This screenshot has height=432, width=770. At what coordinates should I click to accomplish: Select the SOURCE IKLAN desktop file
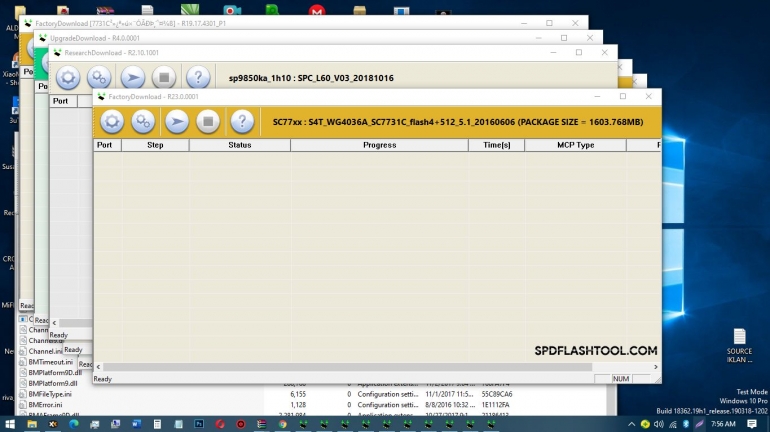740,346
